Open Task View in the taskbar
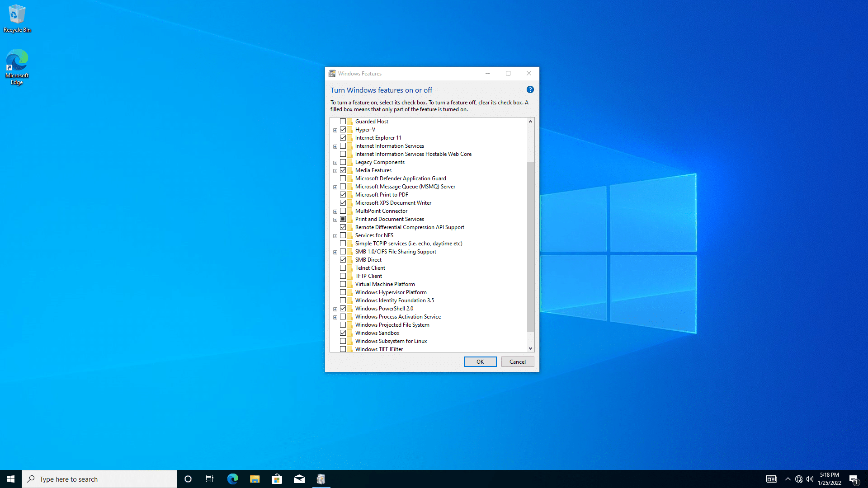The image size is (868, 488). tap(210, 479)
